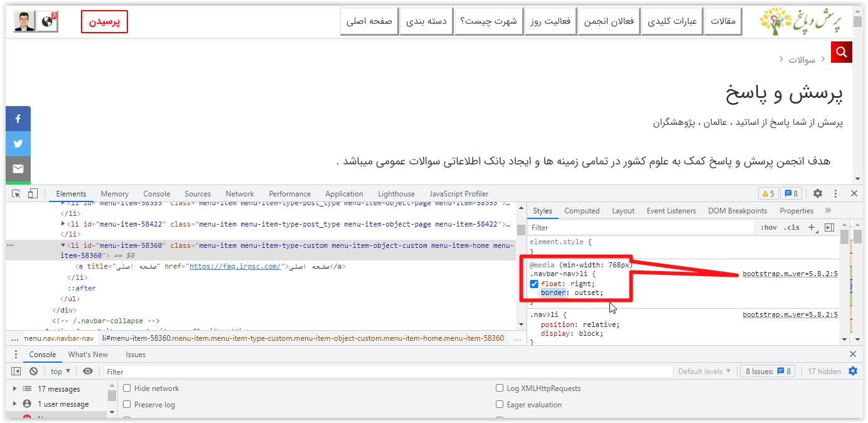
Task: Open DevTools settings gear
Action: 818,194
